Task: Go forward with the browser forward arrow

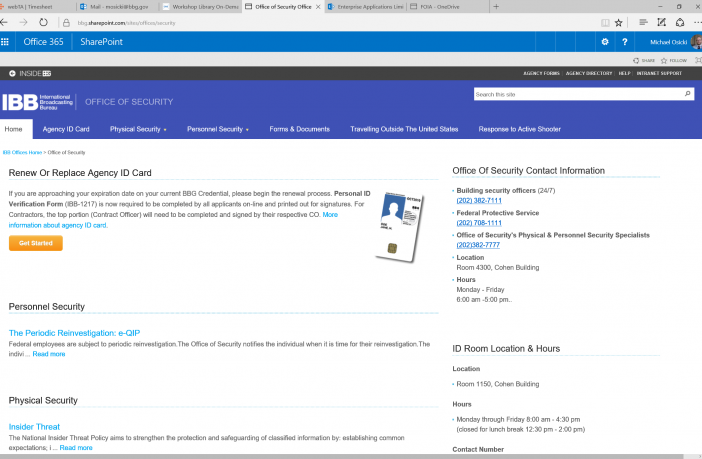Action: point(23,22)
